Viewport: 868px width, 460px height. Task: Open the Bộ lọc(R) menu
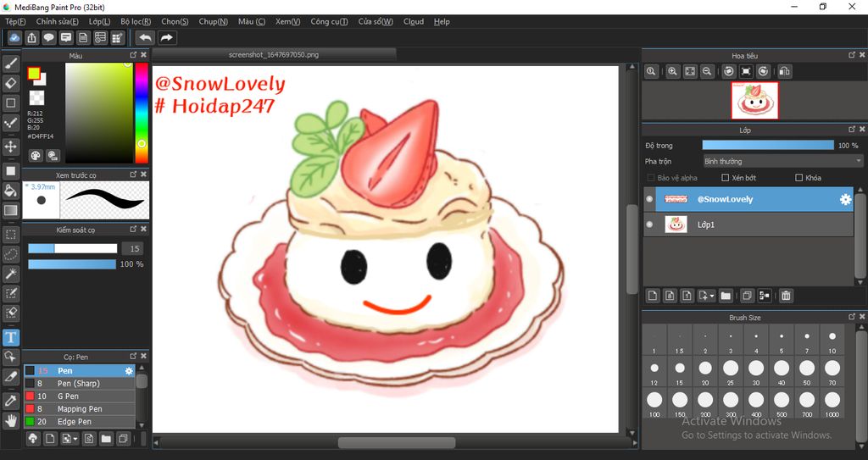tap(136, 21)
